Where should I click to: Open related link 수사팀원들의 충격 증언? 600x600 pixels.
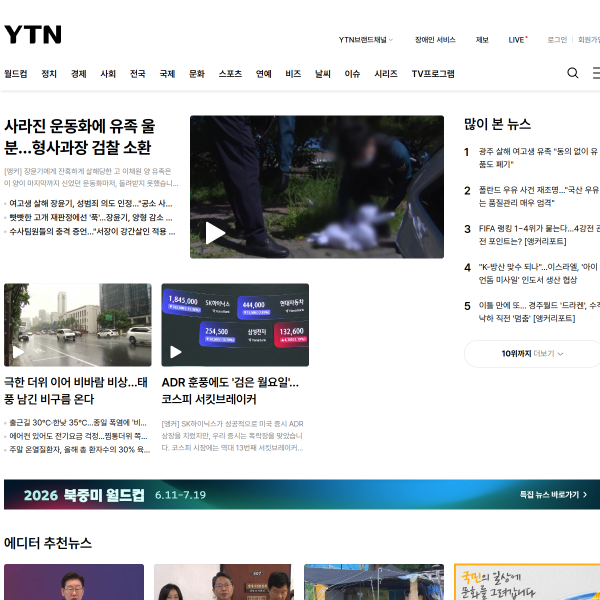(92, 232)
